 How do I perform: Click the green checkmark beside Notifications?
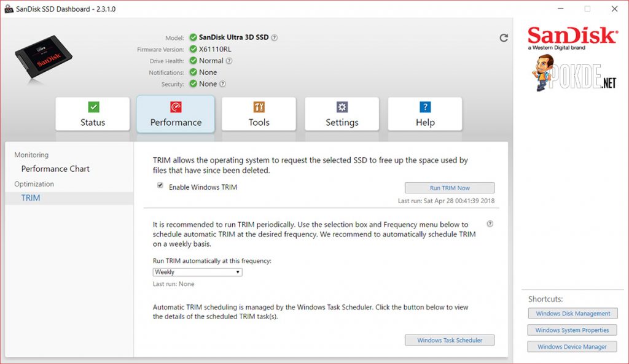[193, 72]
